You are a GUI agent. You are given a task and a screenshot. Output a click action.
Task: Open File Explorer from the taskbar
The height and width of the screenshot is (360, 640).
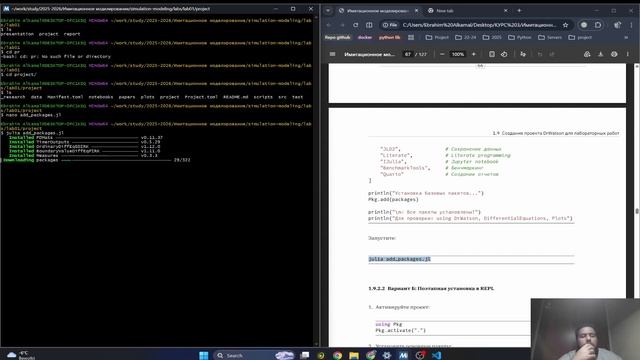[354, 355]
